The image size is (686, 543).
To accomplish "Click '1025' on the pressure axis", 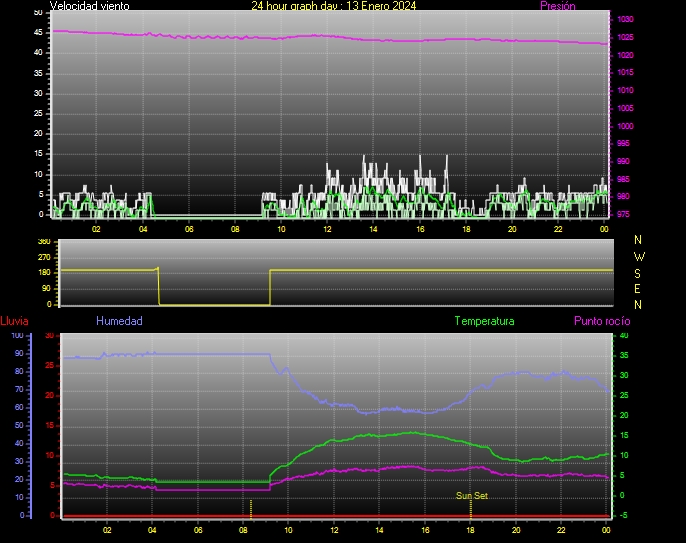I will pyautogui.click(x=625, y=37).
